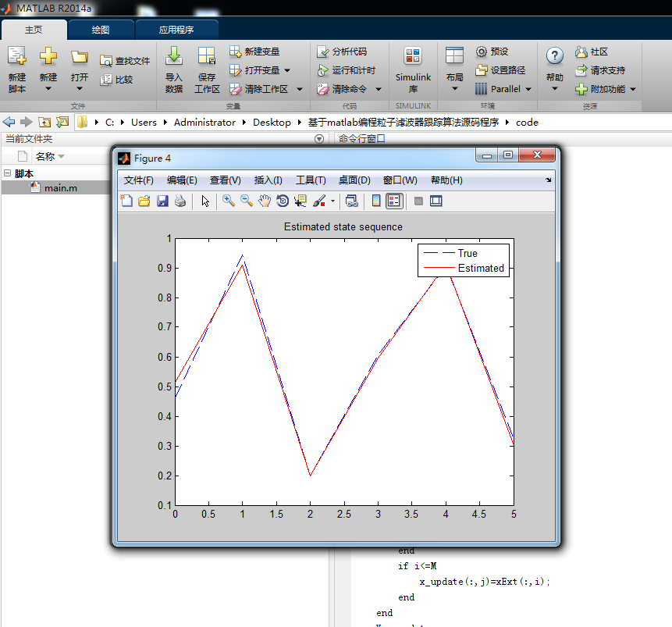Select the Edit Plot arrow tool

[x=205, y=201]
